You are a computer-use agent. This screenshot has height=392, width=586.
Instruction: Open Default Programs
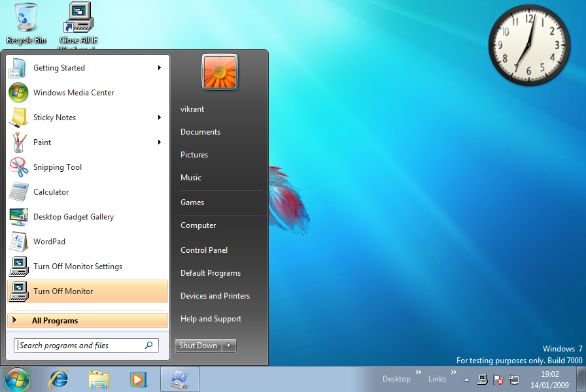211,273
